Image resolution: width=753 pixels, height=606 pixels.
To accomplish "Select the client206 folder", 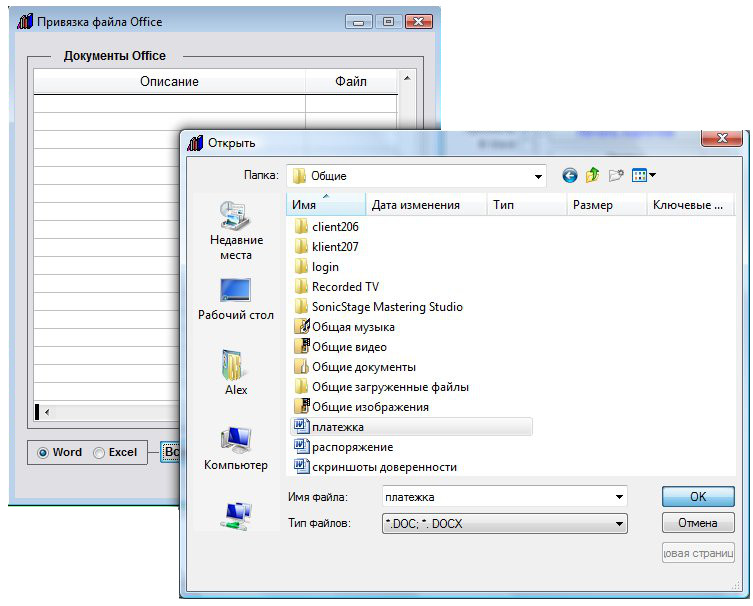I will [327, 227].
